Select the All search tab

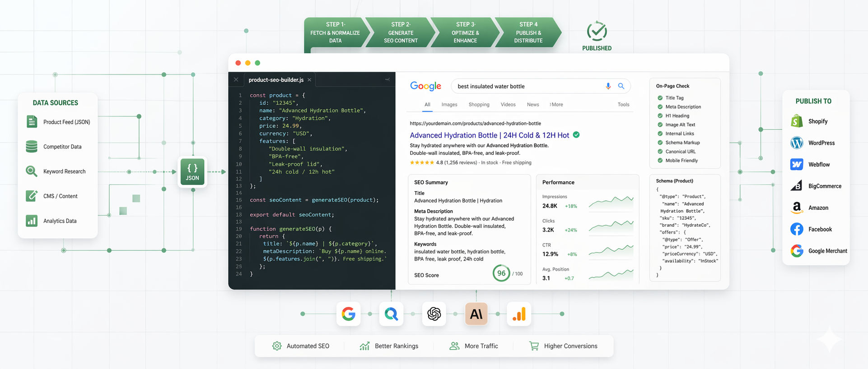point(427,105)
